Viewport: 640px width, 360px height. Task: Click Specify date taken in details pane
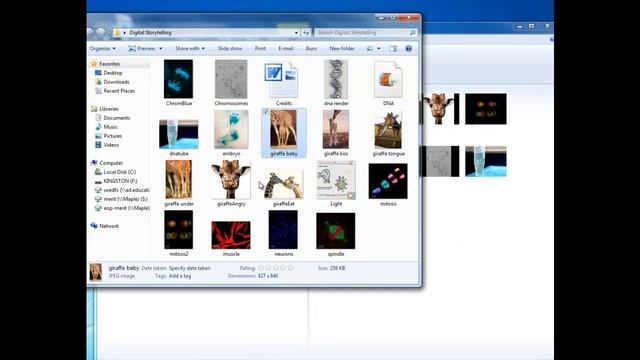pos(190,268)
